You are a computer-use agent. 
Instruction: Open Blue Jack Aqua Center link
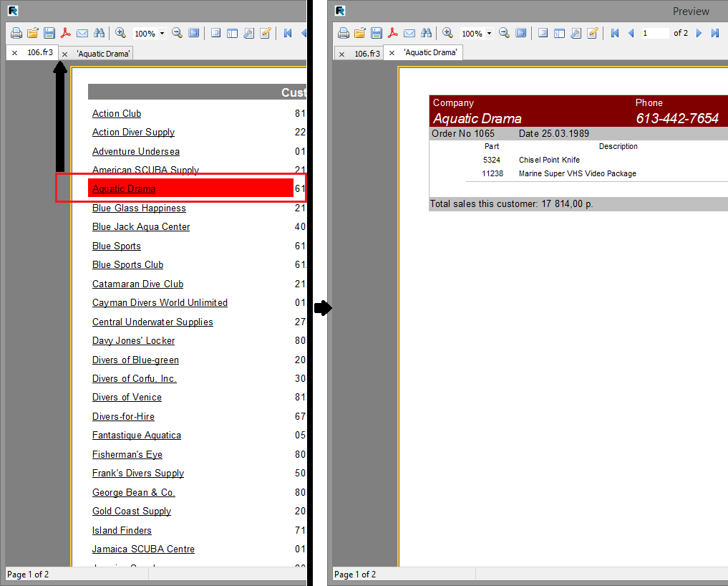pyautogui.click(x=141, y=227)
